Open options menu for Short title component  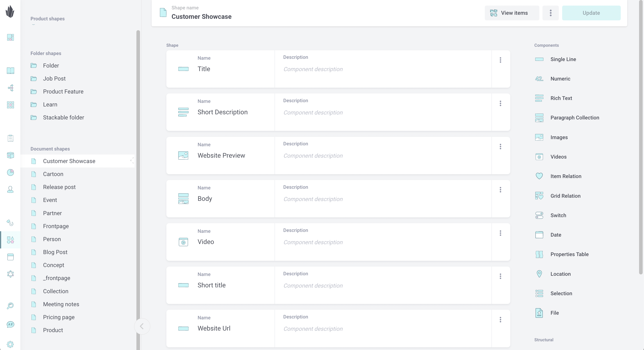500,276
